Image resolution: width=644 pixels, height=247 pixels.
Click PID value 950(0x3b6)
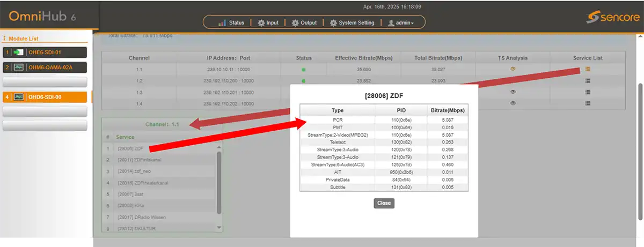tap(400, 173)
